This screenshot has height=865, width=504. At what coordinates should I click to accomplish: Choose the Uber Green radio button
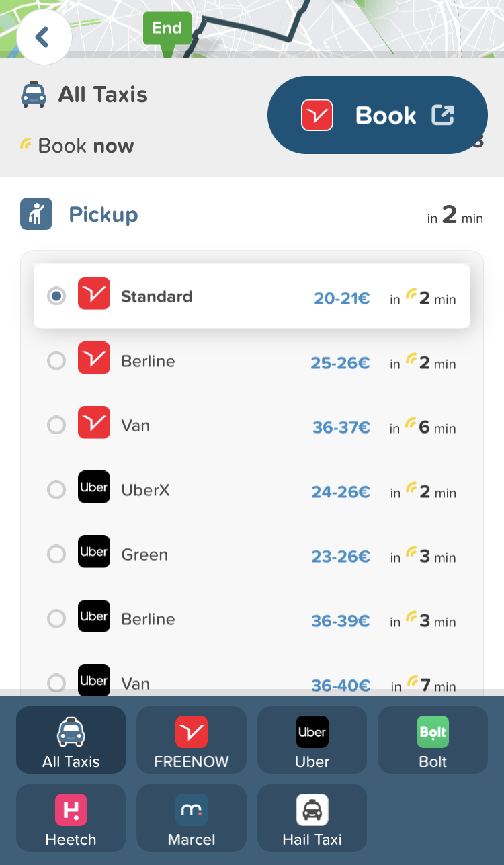coord(56,554)
